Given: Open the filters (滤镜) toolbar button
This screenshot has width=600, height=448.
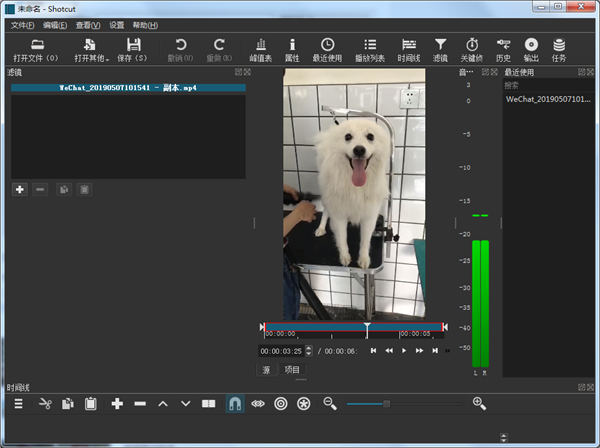Looking at the screenshot, I should [x=440, y=49].
